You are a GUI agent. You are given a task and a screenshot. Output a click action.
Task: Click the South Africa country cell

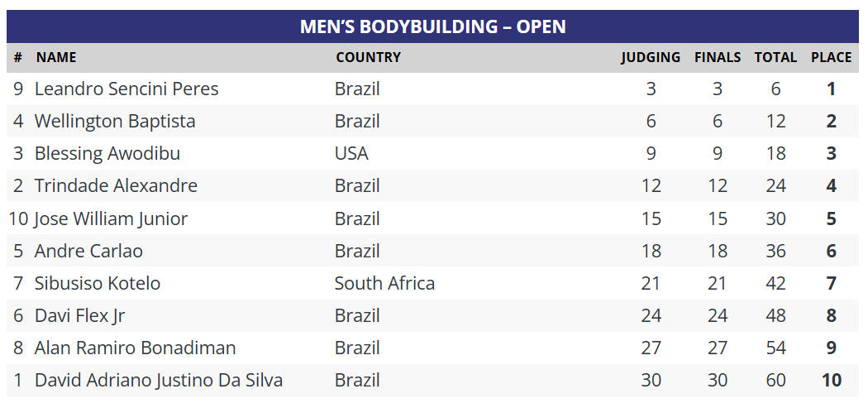tap(384, 284)
